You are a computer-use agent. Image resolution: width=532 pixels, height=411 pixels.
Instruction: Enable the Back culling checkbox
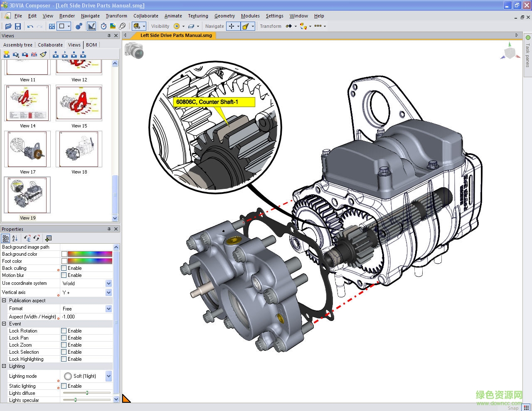pos(64,268)
